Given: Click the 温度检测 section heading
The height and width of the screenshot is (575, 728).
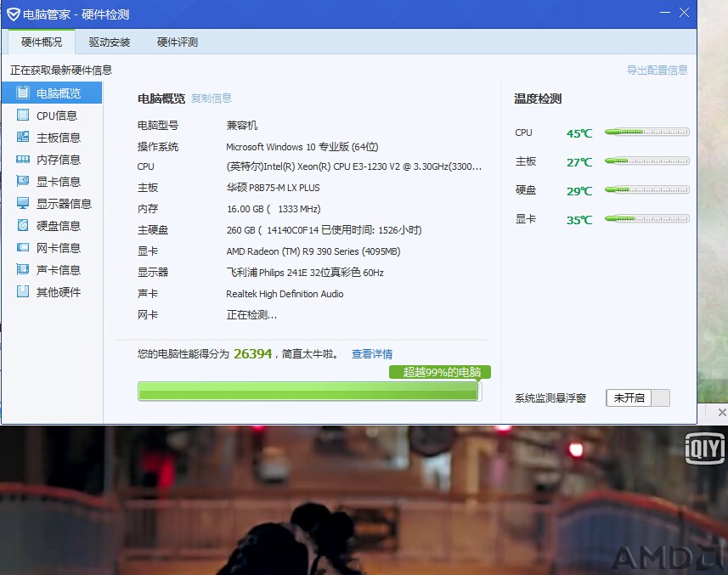Looking at the screenshot, I should 538,99.
